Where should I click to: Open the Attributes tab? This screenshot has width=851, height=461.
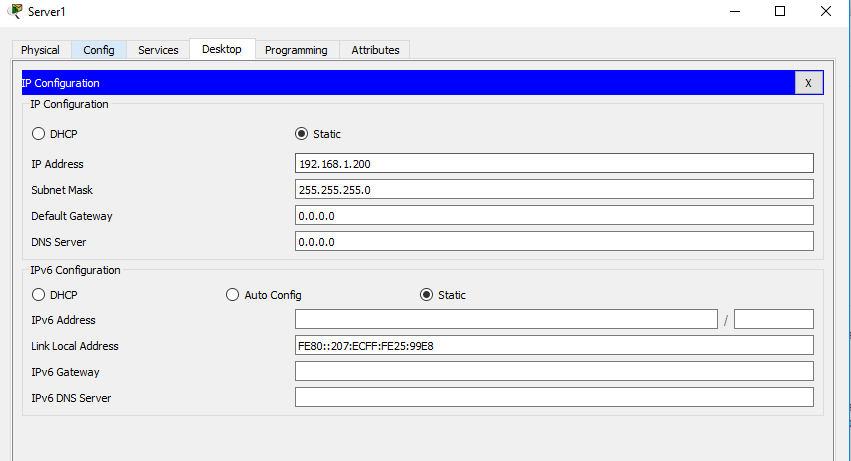click(375, 50)
